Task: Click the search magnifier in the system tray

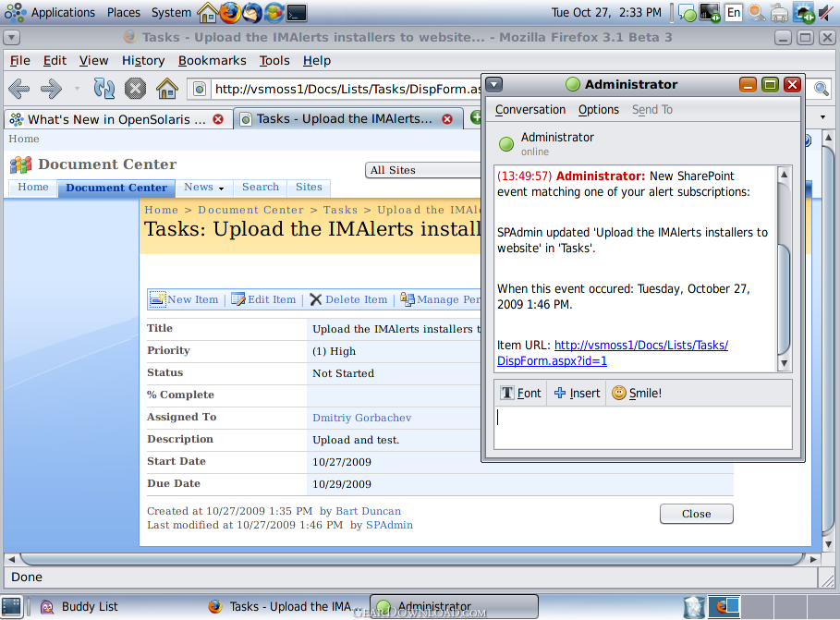Action: (756, 12)
